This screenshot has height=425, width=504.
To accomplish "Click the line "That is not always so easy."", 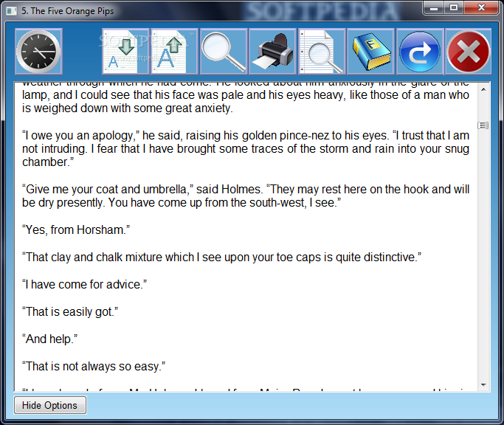I will tap(94, 367).
